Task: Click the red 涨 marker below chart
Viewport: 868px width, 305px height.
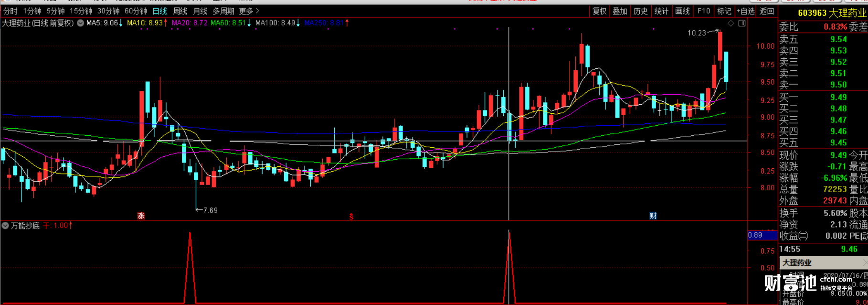Action: [x=141, y=216]
